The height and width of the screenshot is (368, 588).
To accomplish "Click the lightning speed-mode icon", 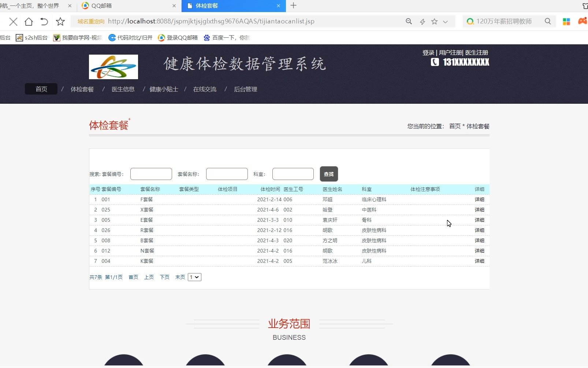I will 422,22.
